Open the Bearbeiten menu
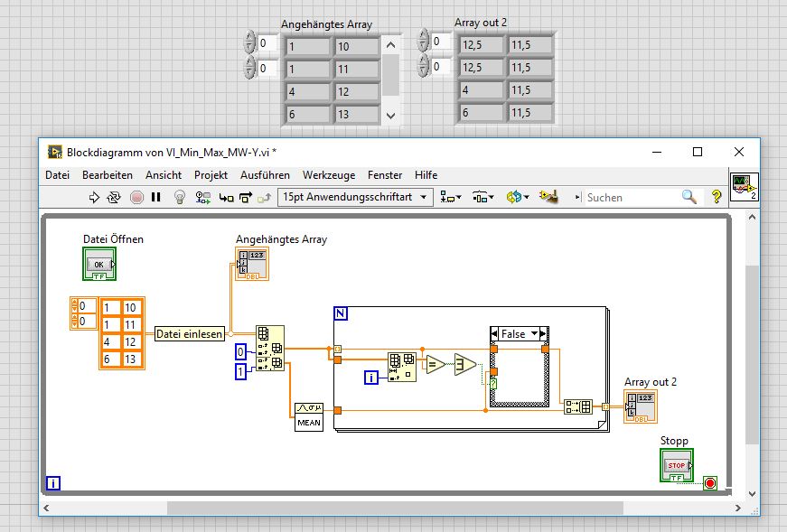This screenshot has height=532, width=787. click(108, 175)
